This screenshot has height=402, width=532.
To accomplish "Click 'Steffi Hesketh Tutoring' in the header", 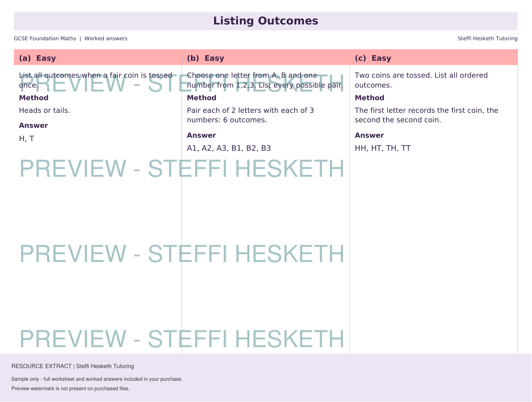I will point(487,39).
